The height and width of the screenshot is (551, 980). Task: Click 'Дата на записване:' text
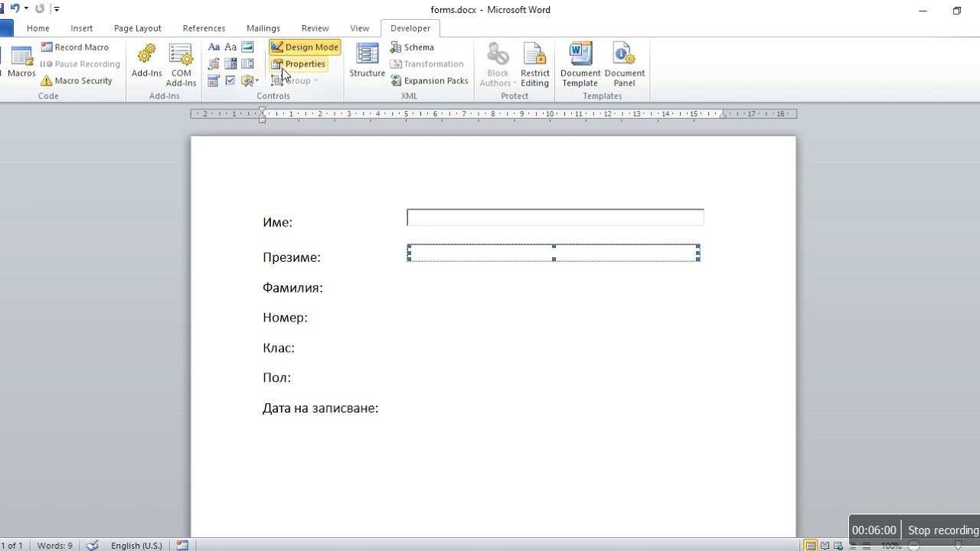coord(321,408)
